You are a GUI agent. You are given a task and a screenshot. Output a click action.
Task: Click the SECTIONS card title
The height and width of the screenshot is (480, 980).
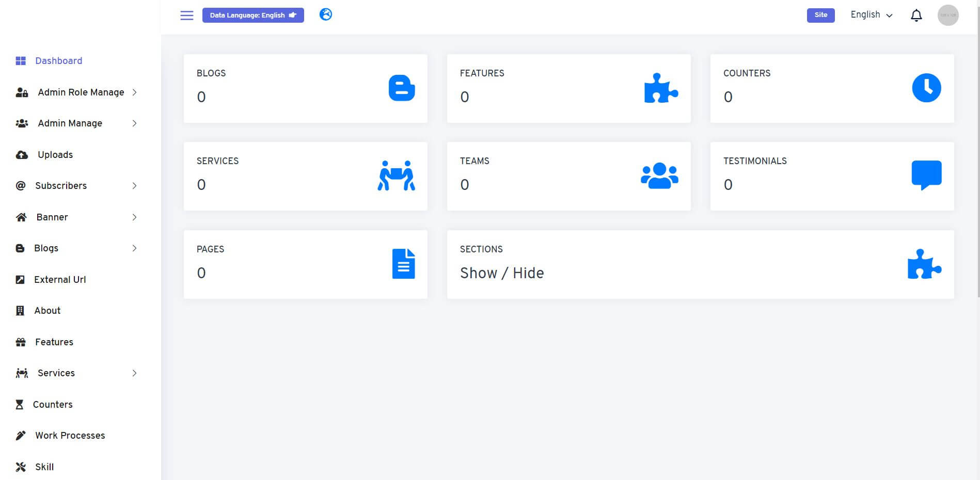481,249
